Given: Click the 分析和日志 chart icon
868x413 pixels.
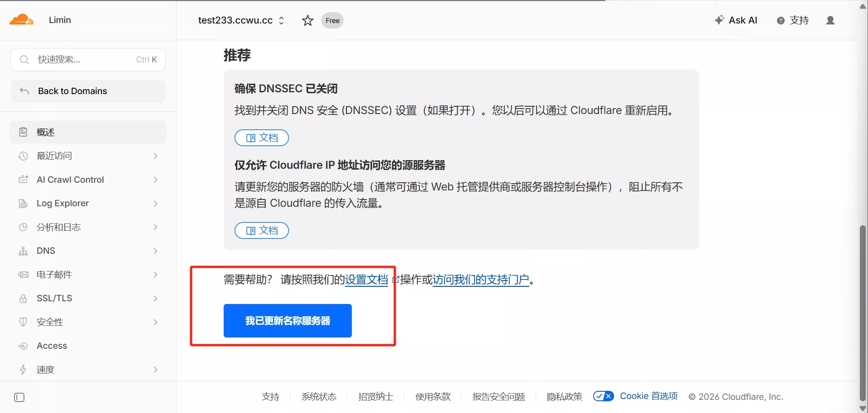Looking at the screenshot, I should click(x=23, y=227).
